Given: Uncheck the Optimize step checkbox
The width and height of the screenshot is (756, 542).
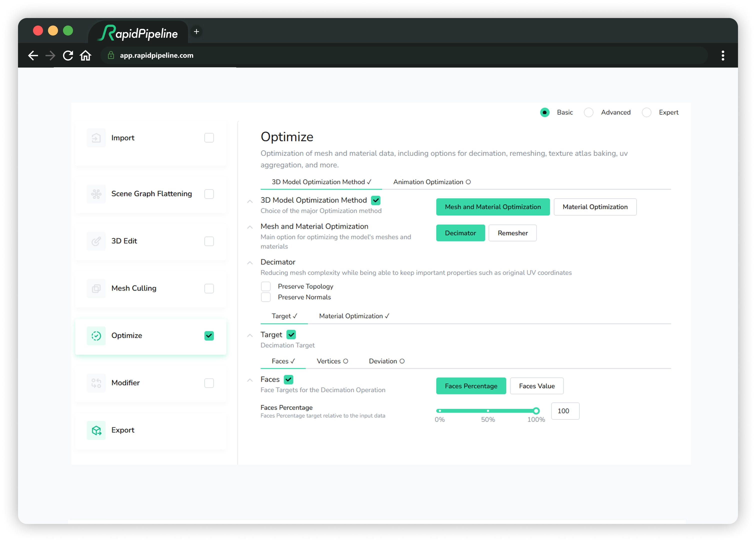Looking at the screenshot, I should 209,336.
